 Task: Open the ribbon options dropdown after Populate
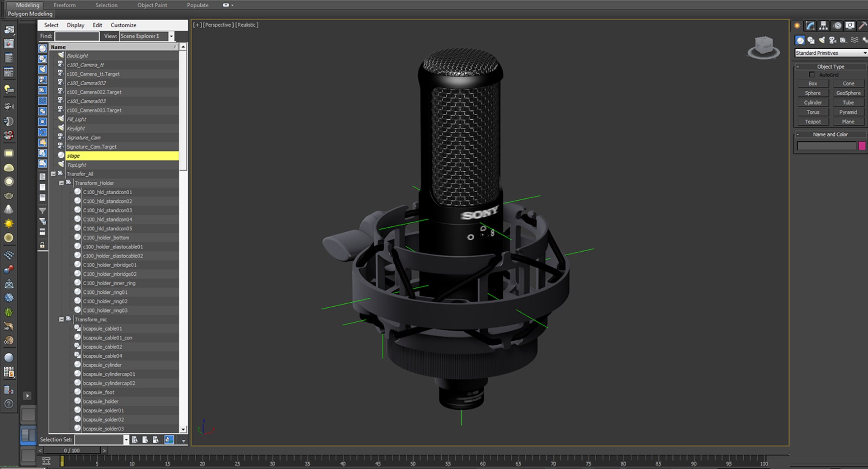(x=228, y=5)
